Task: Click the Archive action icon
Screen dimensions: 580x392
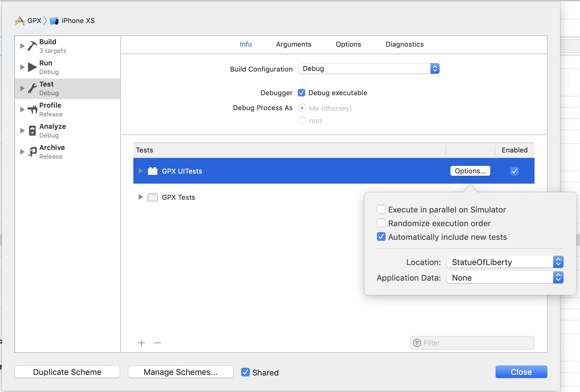Action: (x=32, y=152)
